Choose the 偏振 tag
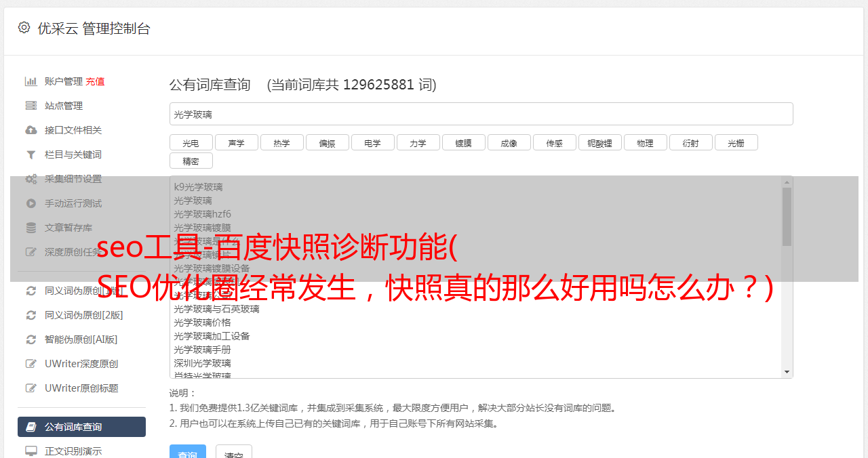Screen dimensions: 868x458 click(x=327, y=142)
